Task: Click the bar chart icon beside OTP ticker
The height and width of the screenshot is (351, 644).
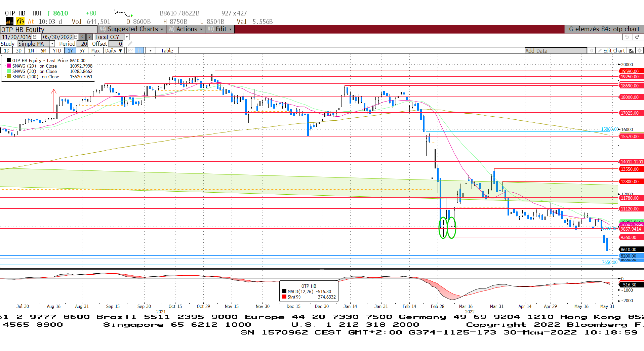Action: tap(9, 22)
